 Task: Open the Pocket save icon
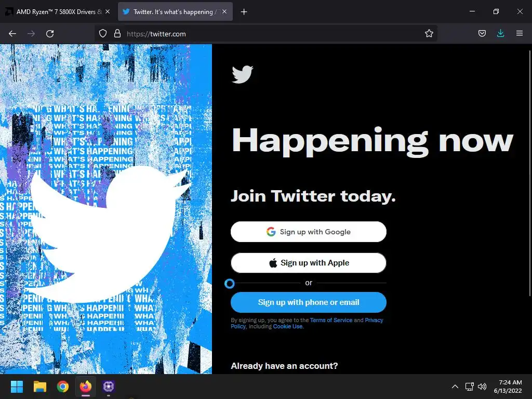point(482,34)
